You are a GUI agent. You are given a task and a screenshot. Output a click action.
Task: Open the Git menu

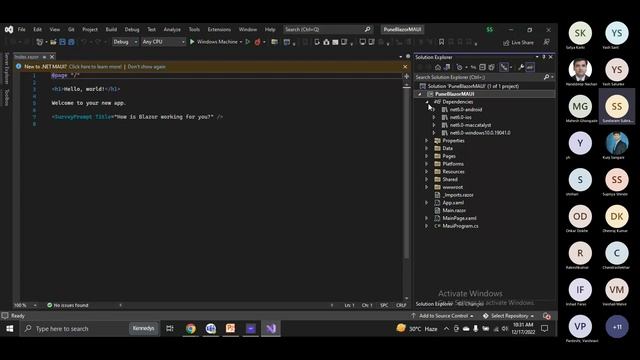pos(71,29)
